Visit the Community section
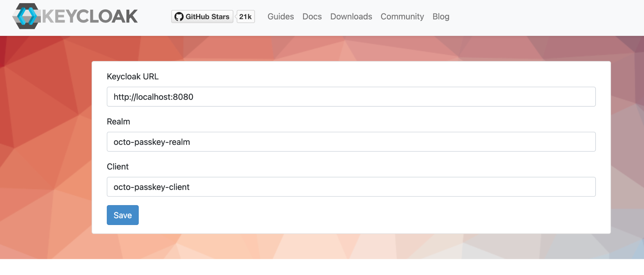 402,17
